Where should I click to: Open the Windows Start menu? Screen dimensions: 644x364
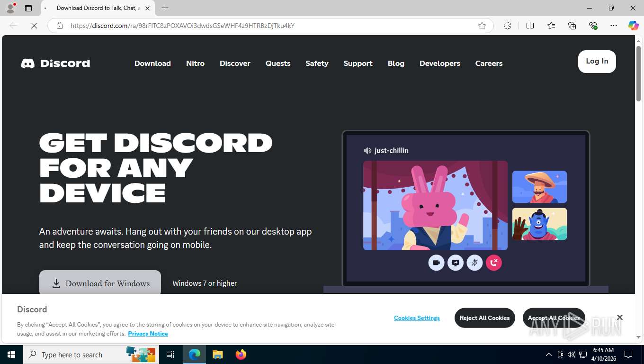(11, 355)
